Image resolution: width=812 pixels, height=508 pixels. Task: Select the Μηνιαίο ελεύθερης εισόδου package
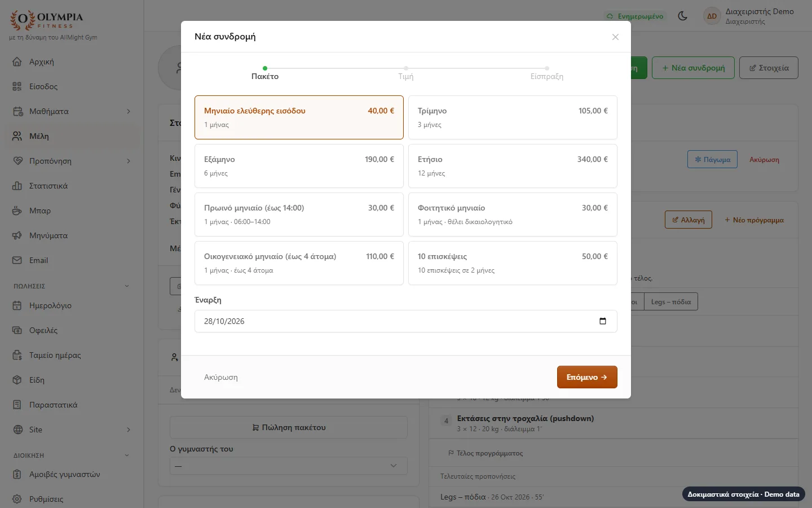[299, 117]
